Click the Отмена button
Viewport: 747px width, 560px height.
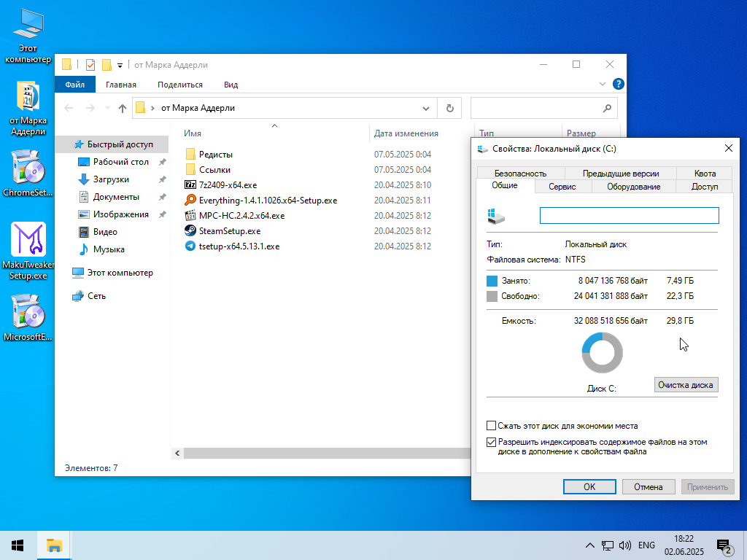point(649,486)
